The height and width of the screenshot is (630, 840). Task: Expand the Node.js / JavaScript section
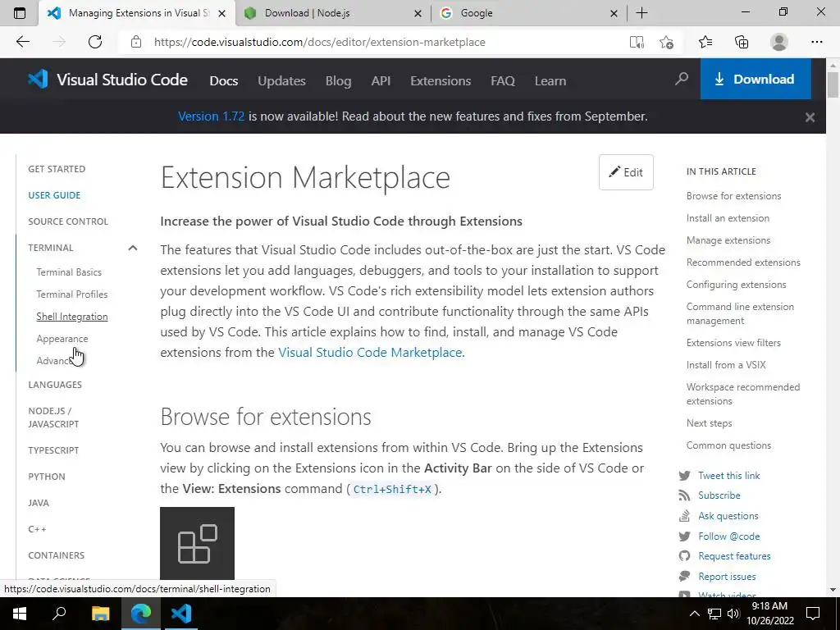pyautogui.click(x=53, y=418)
